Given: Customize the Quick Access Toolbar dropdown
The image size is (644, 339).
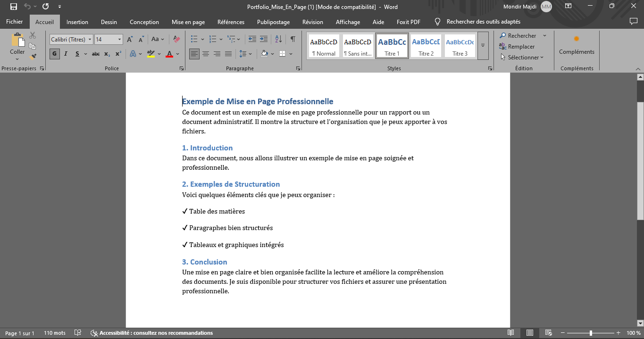Looking at the screenshot, I should pyautogui.click(x=59, y=7).
